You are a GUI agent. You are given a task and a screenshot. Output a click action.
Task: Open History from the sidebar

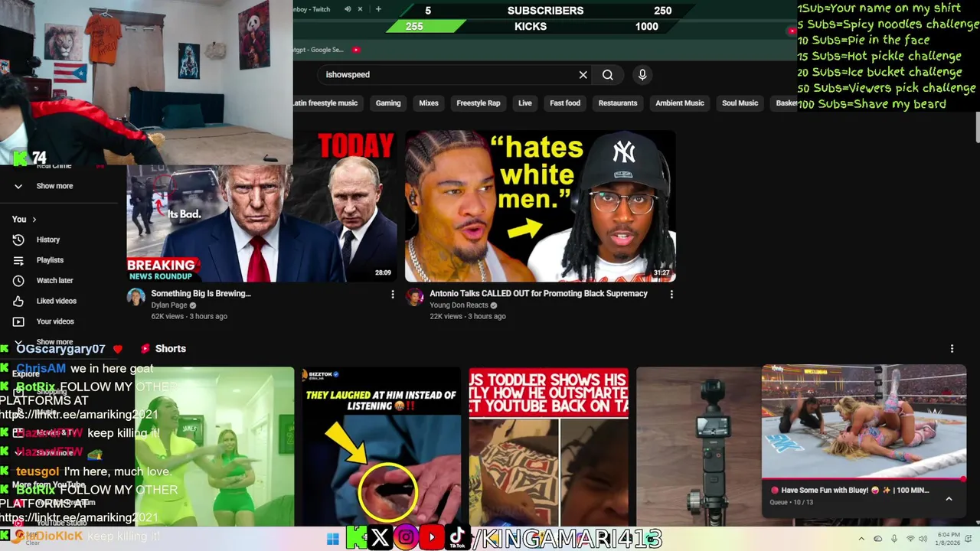click(x=47, y=240)
